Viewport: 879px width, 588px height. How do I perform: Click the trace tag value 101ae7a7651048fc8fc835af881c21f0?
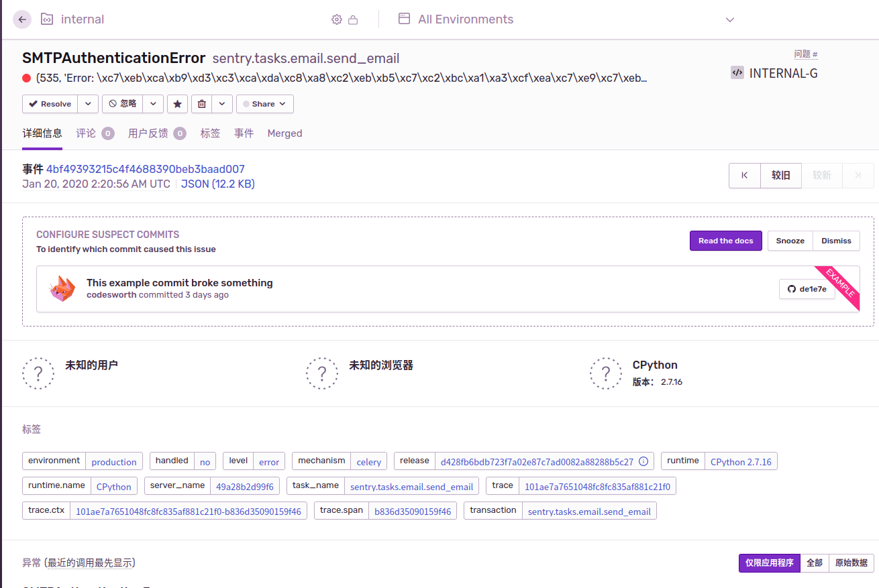coord(597,487)
